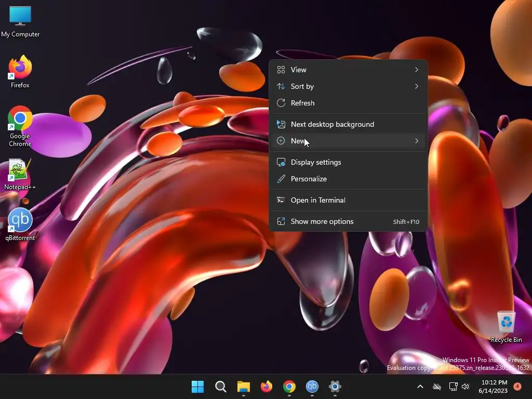The height and width of the screenshot is (399, 532).
Task: Click the picture icon for Next desktop background
Action: (281, 124)
